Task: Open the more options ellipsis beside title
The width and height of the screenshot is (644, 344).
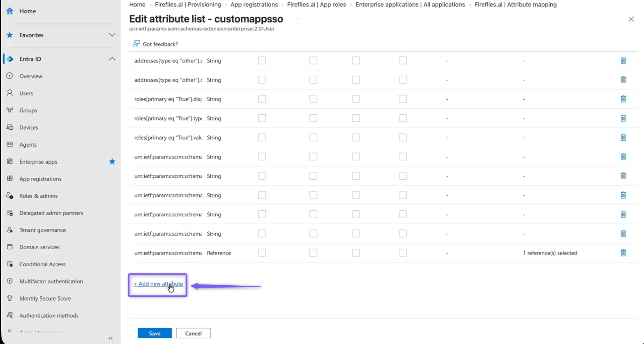Action: click(297, 19)
